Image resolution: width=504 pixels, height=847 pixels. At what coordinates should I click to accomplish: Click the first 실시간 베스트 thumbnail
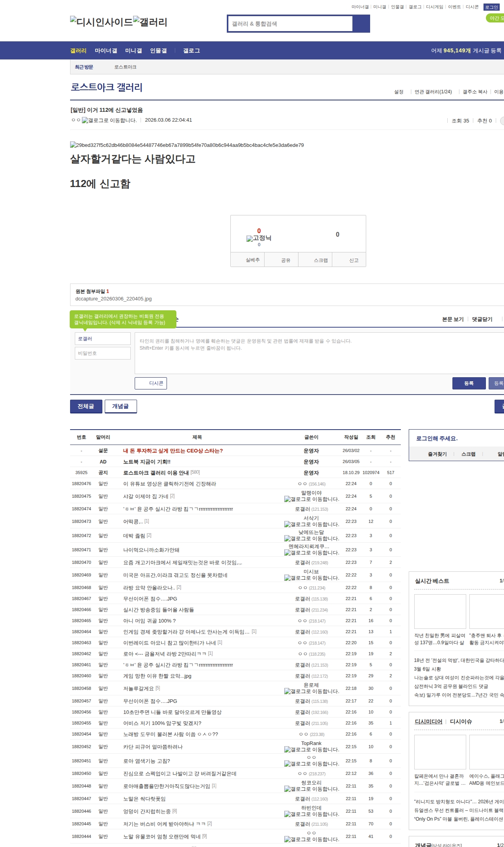(x=440, y=612)
